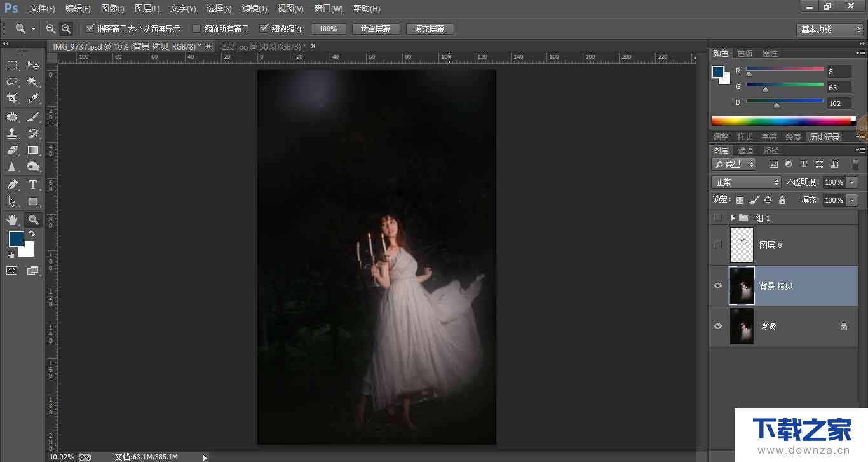
Task: Select the Gradient tool
Action: (x=33, y=150)
